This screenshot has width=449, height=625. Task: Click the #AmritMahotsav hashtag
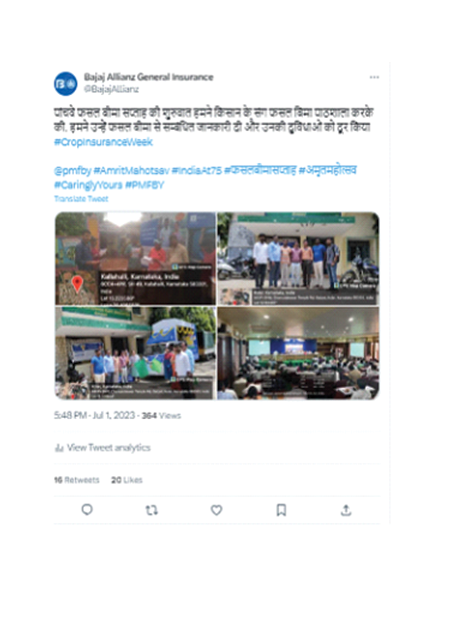coord(132,171)
